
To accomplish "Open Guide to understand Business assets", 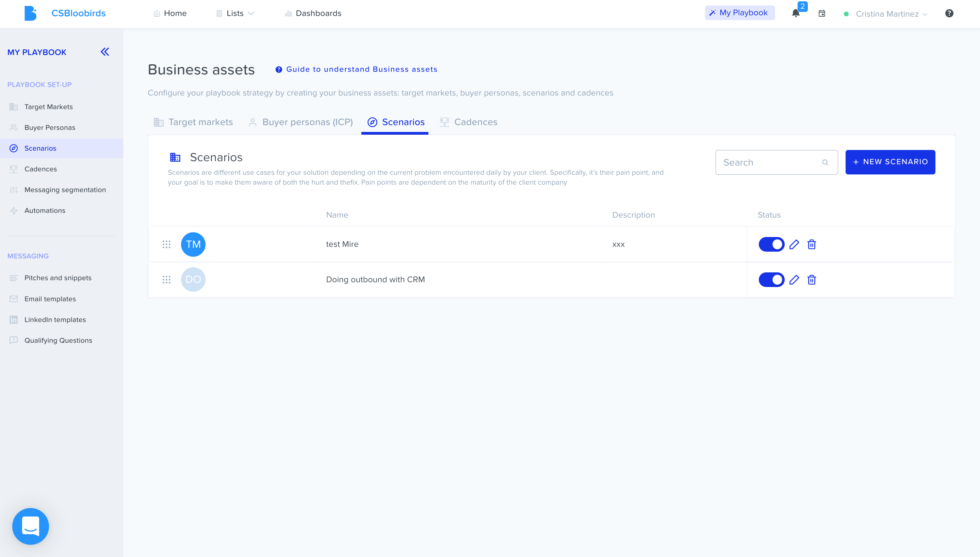I will (356, 69).
